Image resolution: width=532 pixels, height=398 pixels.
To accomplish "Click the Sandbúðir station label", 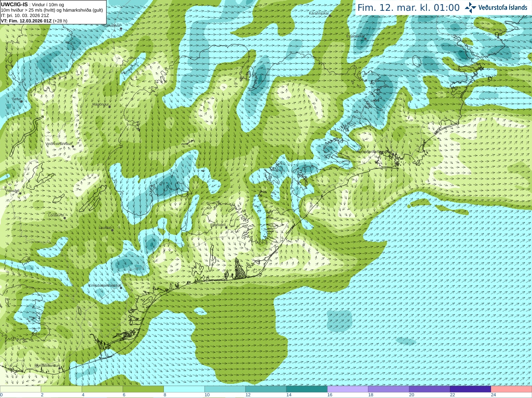I will coord(112,26).
